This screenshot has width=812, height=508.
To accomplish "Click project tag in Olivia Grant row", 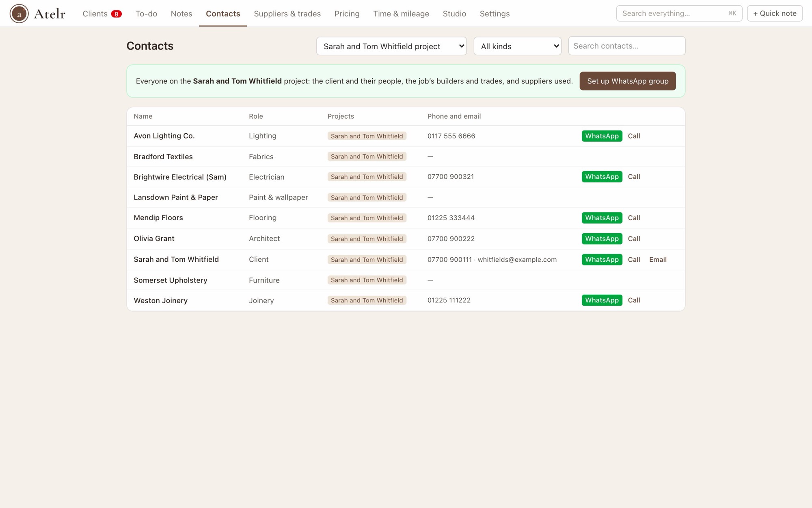I will pyautogui.click(x=367, y=239).
